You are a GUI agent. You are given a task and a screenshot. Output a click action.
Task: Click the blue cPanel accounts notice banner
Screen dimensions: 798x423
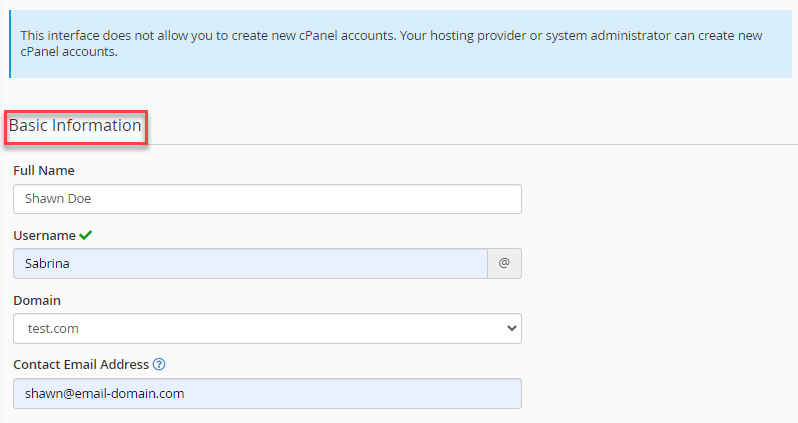point(400,44)
